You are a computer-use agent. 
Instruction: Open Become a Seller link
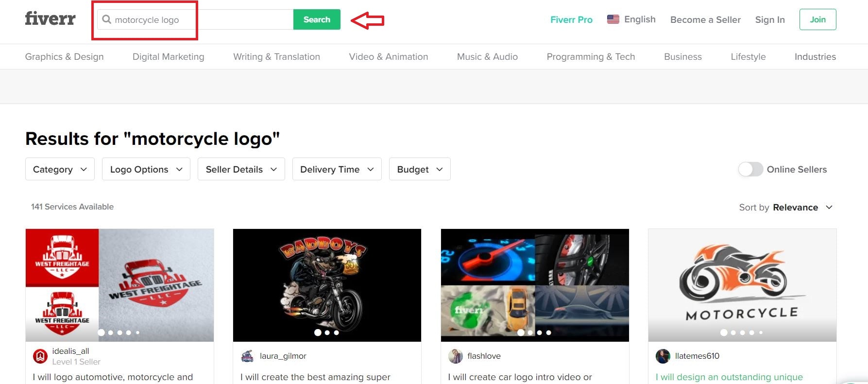point(705,19)
